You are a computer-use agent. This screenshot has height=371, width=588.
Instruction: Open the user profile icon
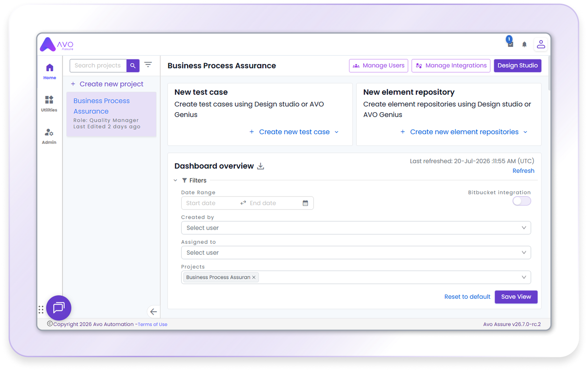pos(541,44)
